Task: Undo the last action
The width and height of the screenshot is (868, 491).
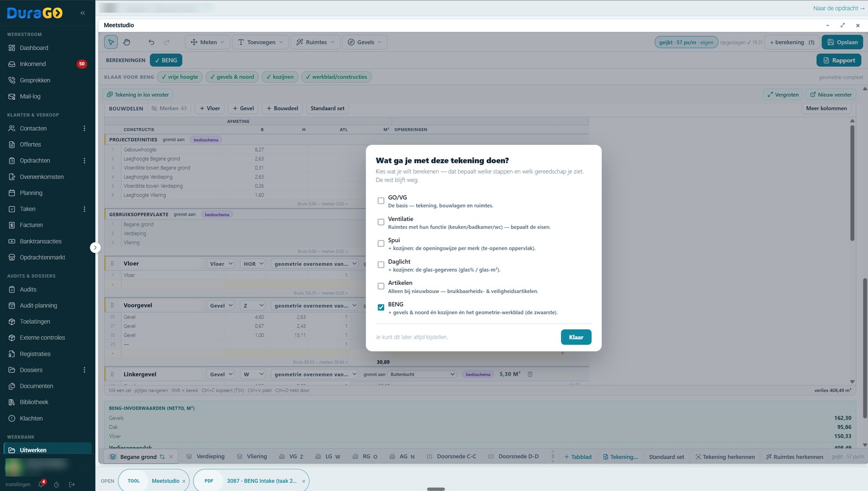Action: click(x=151, y=42)
